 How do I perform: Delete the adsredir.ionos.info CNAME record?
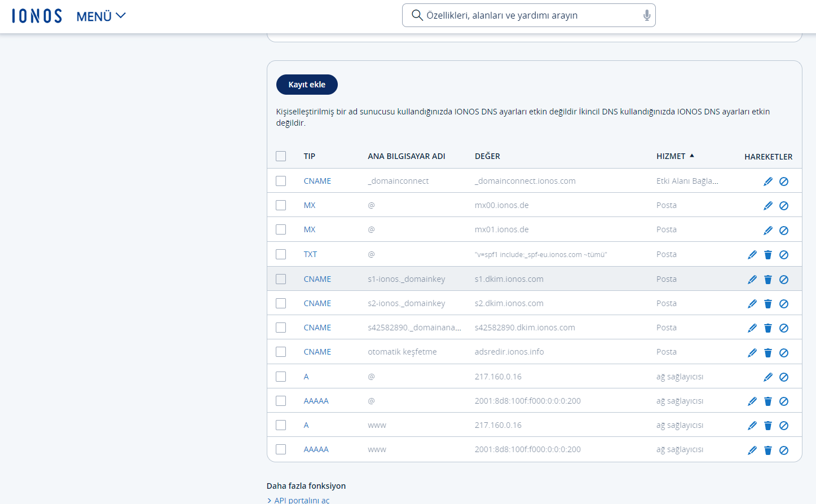768,352
